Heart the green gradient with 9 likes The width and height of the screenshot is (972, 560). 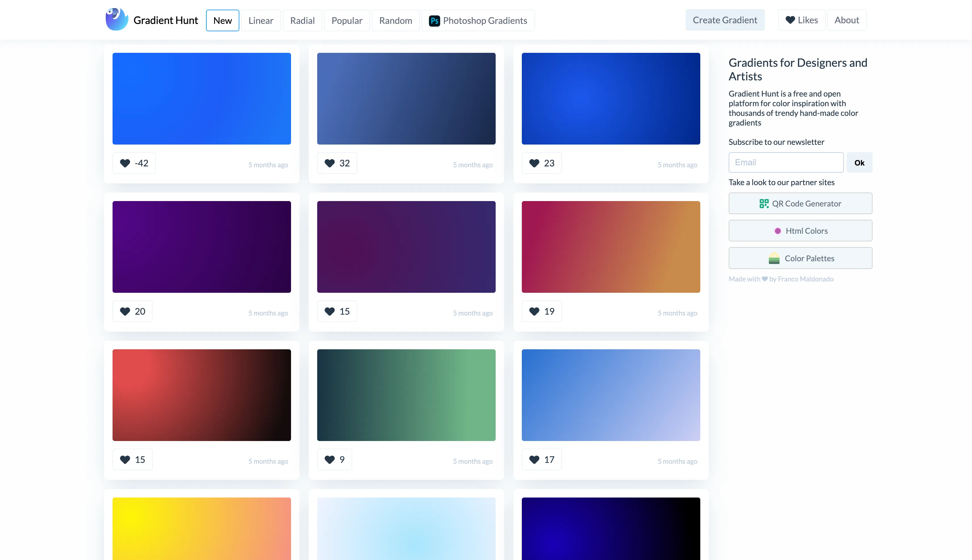(334, 460)
